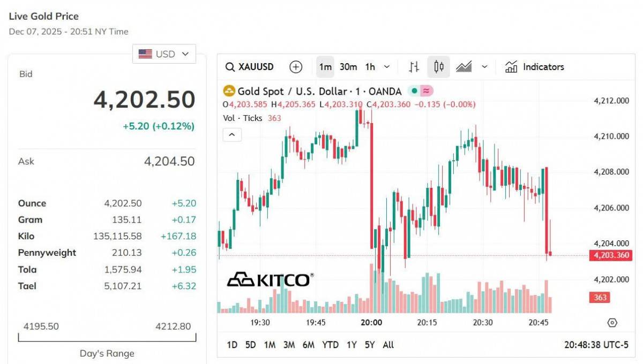
Task: Open the USD currency selector
Action: (164, 54)
